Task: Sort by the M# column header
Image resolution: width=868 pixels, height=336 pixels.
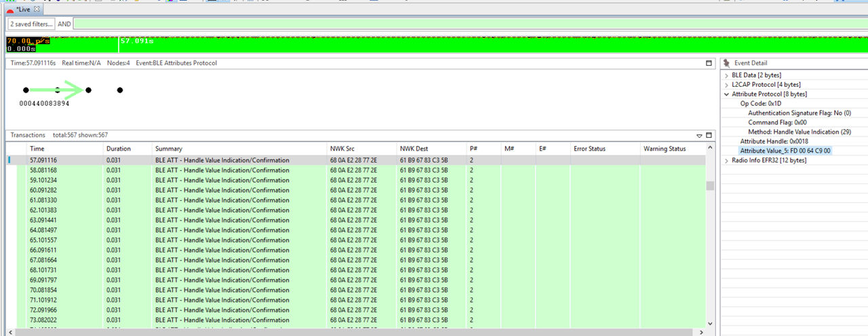Action: pos(518,149)
